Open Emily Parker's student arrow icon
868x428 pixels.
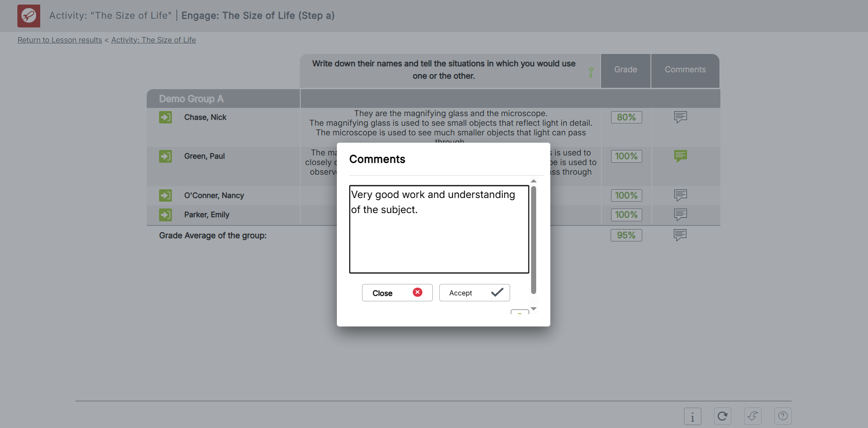pyautogui.click(x=165, y=215)
